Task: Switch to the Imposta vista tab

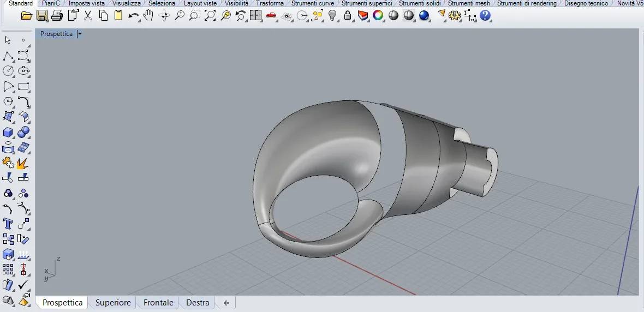Action: (x=87, y=3)
